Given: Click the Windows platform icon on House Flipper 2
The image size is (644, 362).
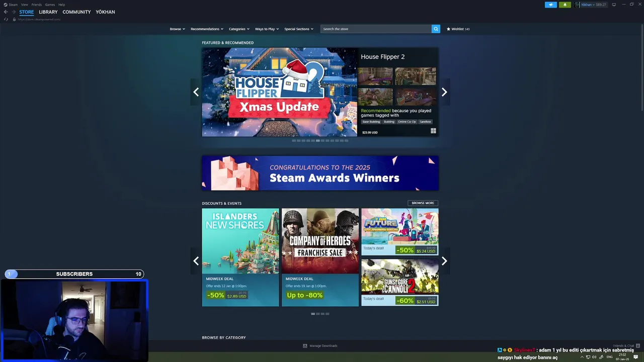Looking at the screenshot, I should (433, 131).
